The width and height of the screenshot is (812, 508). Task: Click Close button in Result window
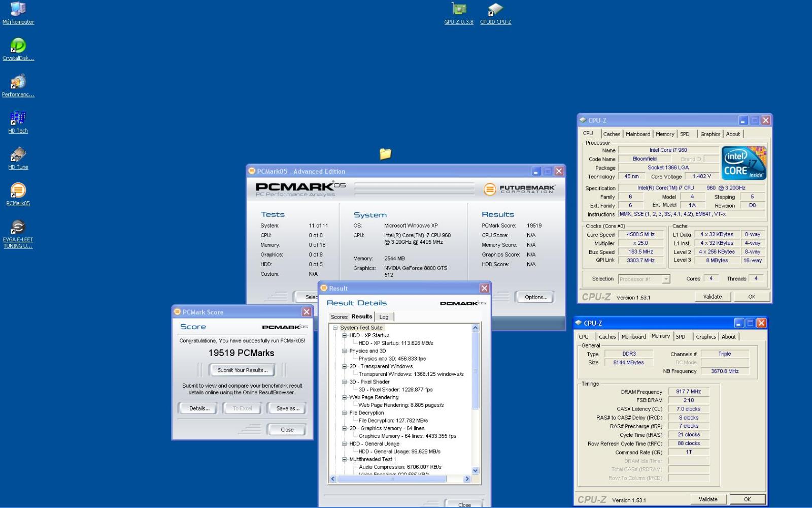pyautogui.click(x=464, y=504)
